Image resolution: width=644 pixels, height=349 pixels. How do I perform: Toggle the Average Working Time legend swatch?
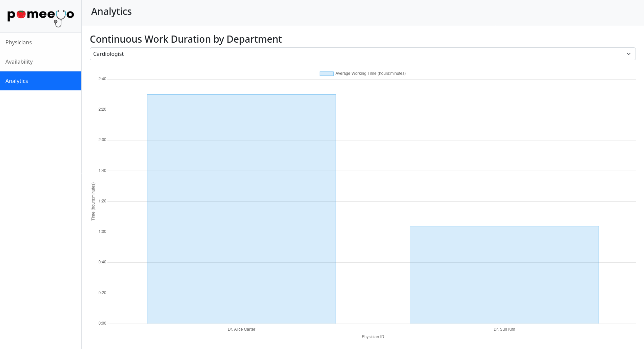tap(326, 73)
